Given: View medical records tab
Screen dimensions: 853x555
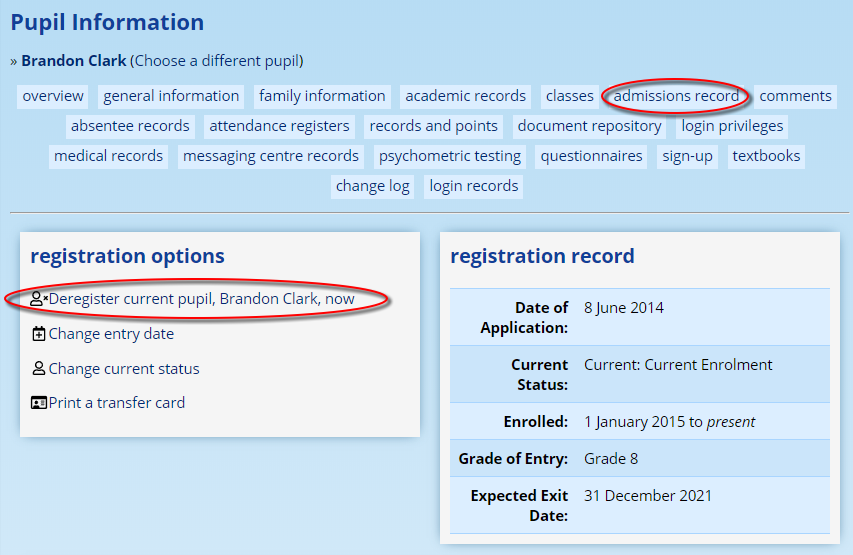Looking at the screenshot, I should [108, 156].
